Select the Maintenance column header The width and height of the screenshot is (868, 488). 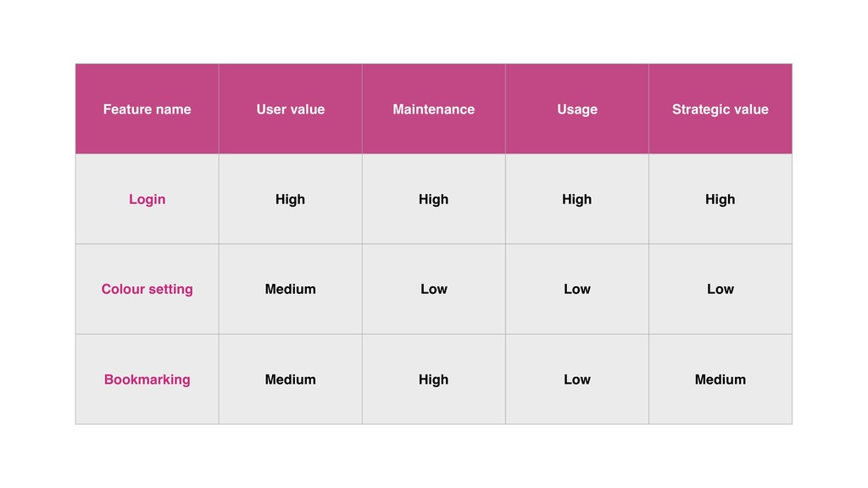click(x=433, y=109)
